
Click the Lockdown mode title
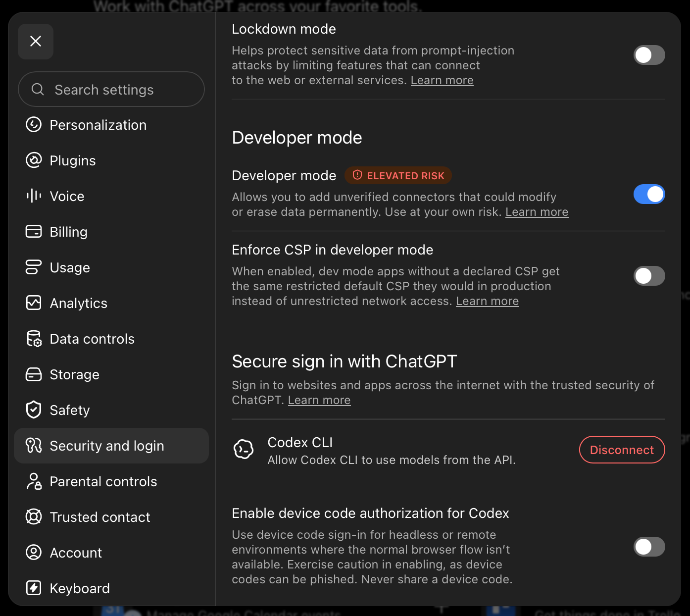pyautogui.click(x=284, y=29)
